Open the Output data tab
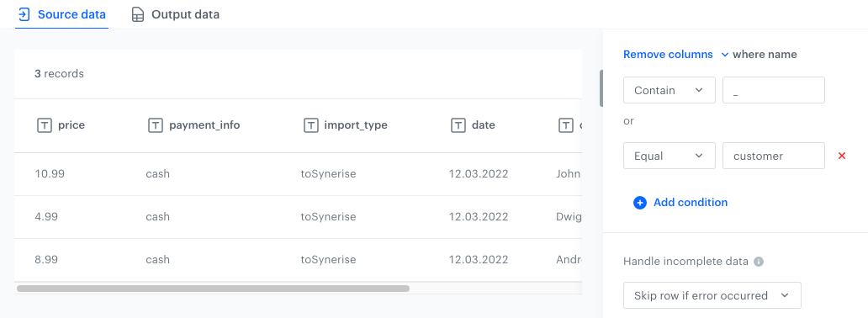The height and width of the screenshot is (318, 868). (176, 14)
